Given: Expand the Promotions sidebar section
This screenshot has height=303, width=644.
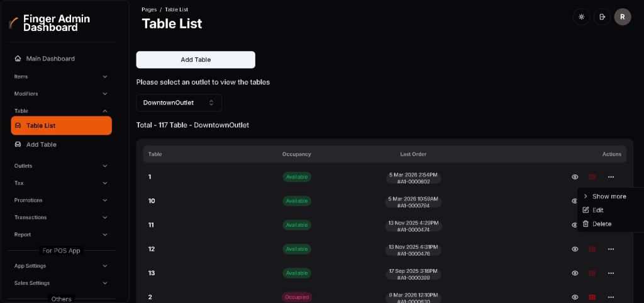Looking at the screenshot, I should coord(60,200).
